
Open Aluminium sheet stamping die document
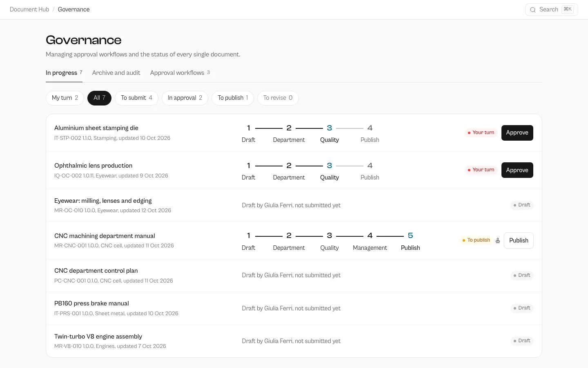click(x=96, y=128)
